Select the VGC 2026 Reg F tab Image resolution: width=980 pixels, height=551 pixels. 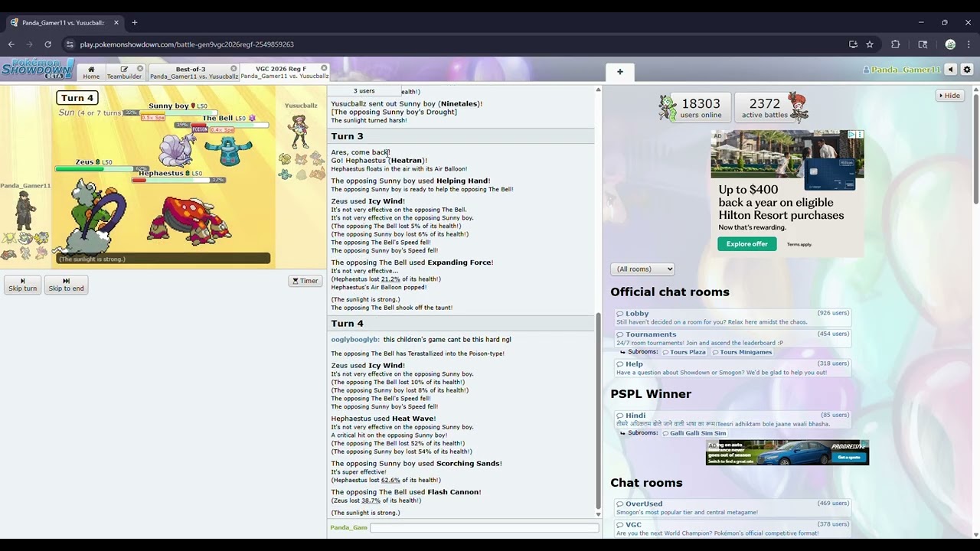(x=284, y=73)
